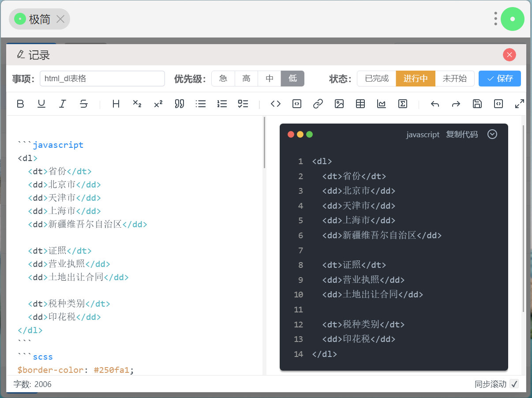The width and height of the screenshot is (532, 398).
Task: Insert a code block from the toolbar
Action: (x=297, y=104)
